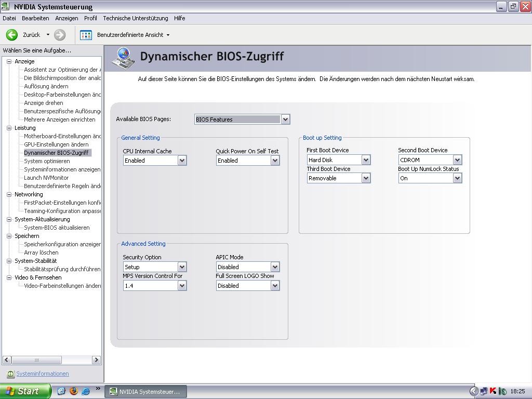Click the Benutzerdefinierte Ansicht grid icon
Screen dimensions: 532x399
point(86,35)
